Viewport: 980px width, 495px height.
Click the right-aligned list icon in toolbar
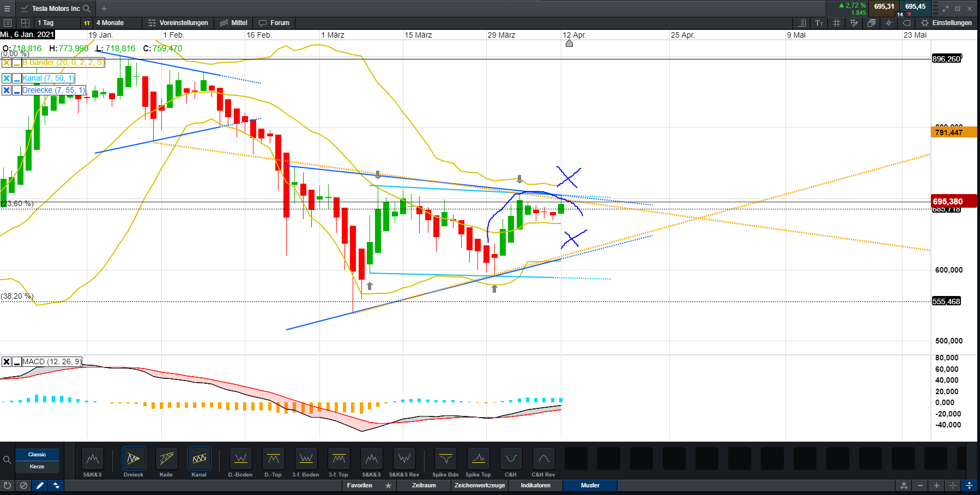[x=802, y=23]
